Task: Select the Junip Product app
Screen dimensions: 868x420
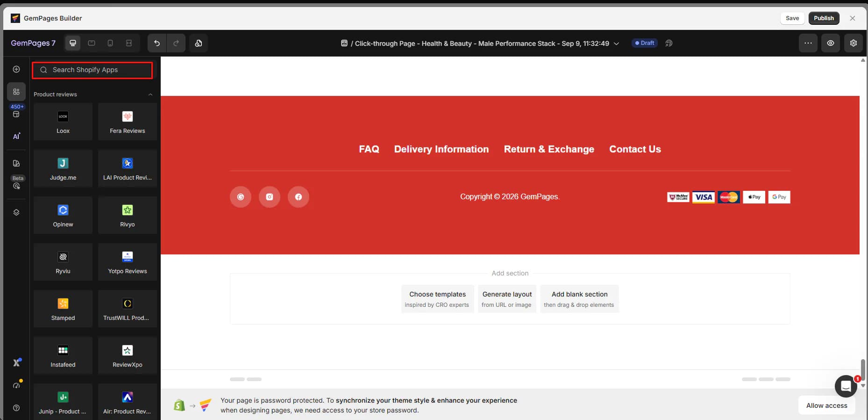Action: (63, 402)
